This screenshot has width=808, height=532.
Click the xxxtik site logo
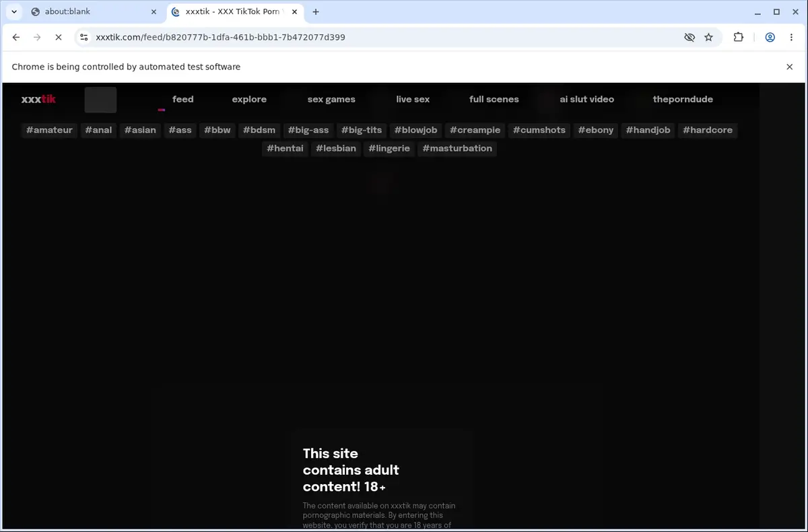coord(38,99)
